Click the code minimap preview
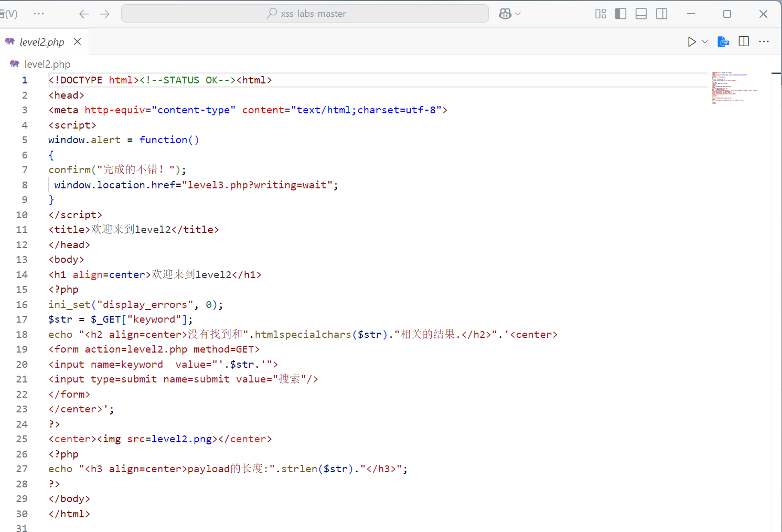 point(734,88)
